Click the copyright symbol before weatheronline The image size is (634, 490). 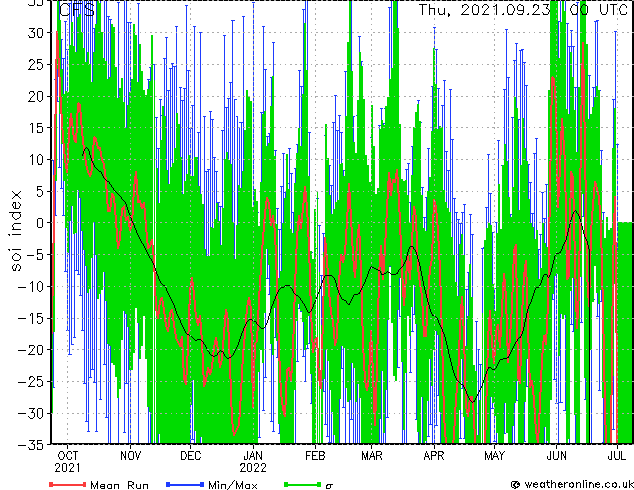coord(515,484)
